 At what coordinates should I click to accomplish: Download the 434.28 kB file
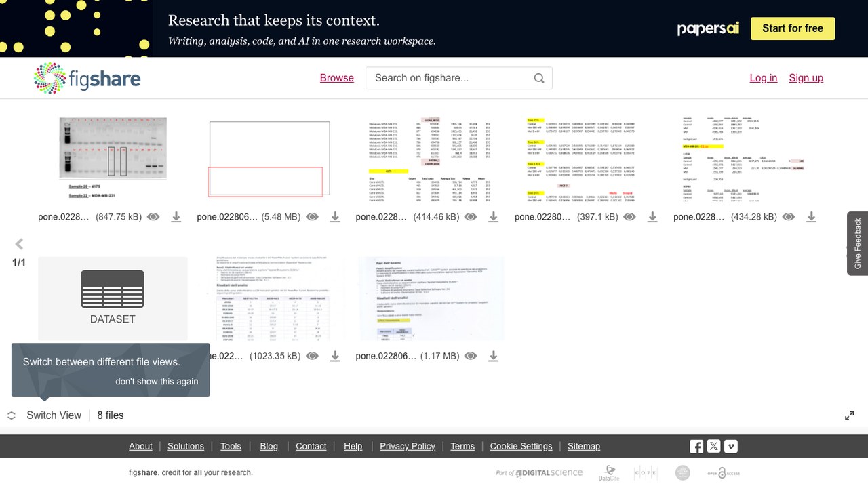tap(811, 217)
